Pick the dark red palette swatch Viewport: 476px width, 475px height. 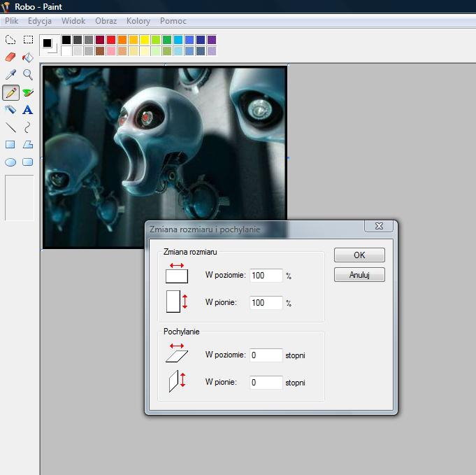pyautogui.click(x=100, y=40)
